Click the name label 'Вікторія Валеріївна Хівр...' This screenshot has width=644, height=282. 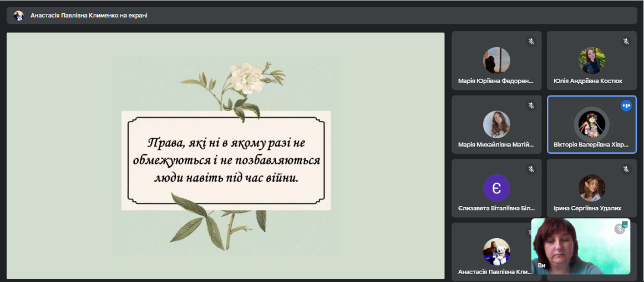(x=591, y=145)
